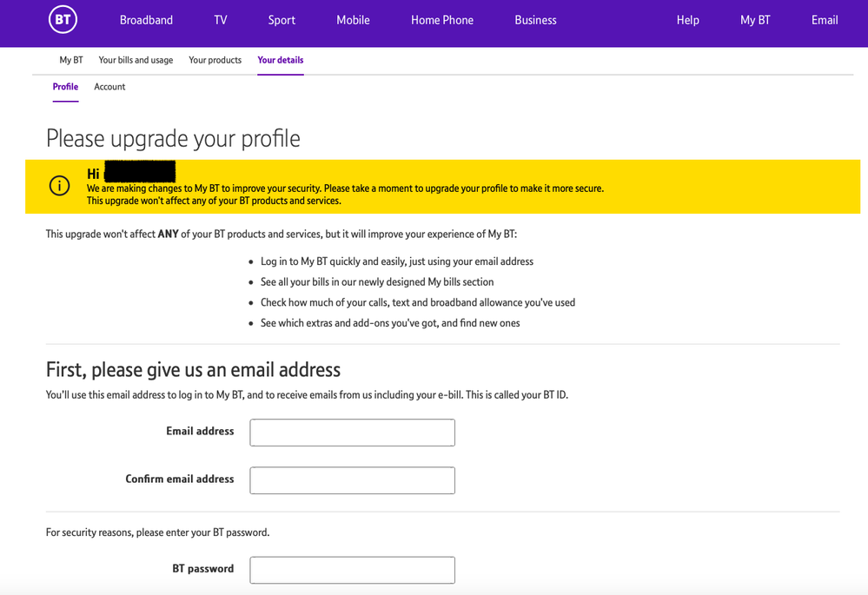Focus the Email address field
This screenshot has height=595, width=868.
352,433
